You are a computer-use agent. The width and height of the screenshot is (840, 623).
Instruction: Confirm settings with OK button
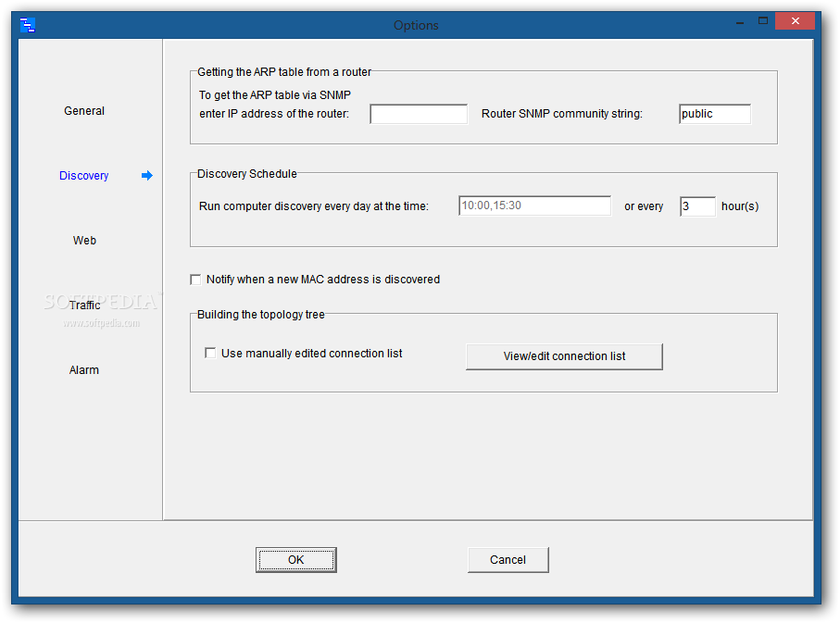click(x=295, y=560)
